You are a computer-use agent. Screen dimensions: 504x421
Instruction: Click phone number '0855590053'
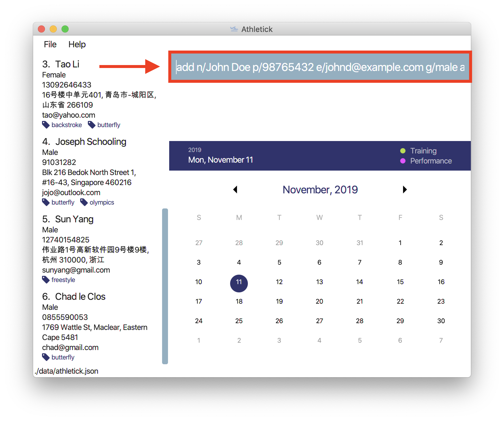point(65,317)
